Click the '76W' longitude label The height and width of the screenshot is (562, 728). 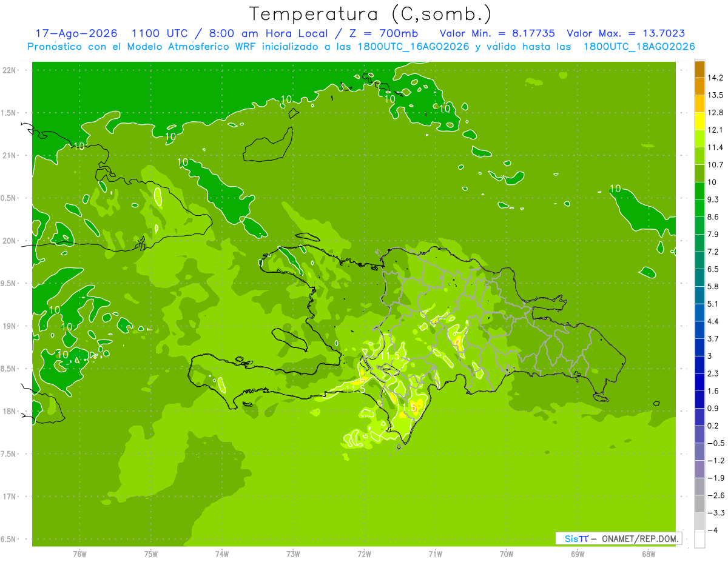(79, 554)
